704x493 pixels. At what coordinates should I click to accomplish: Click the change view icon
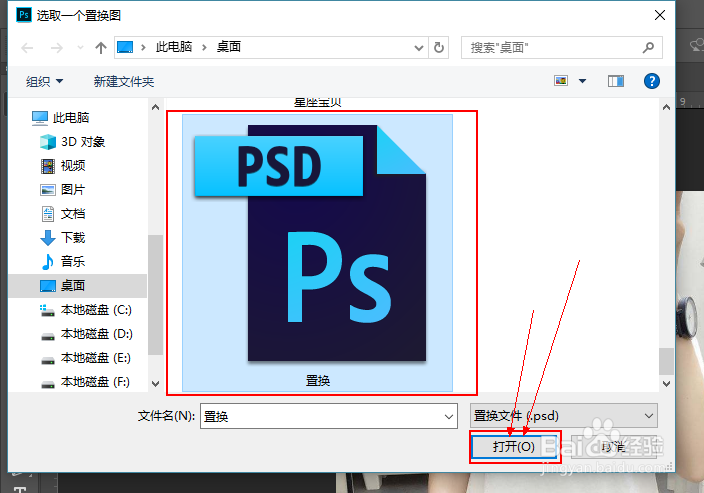(561, 81)
